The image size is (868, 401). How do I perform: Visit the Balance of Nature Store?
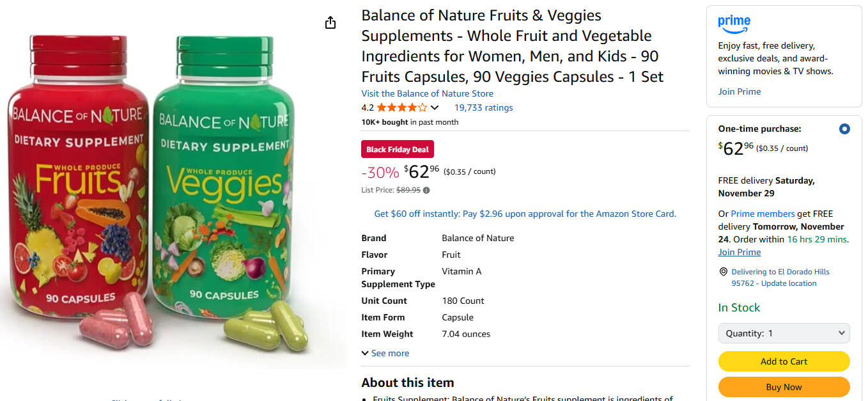(x=427, y=93)
